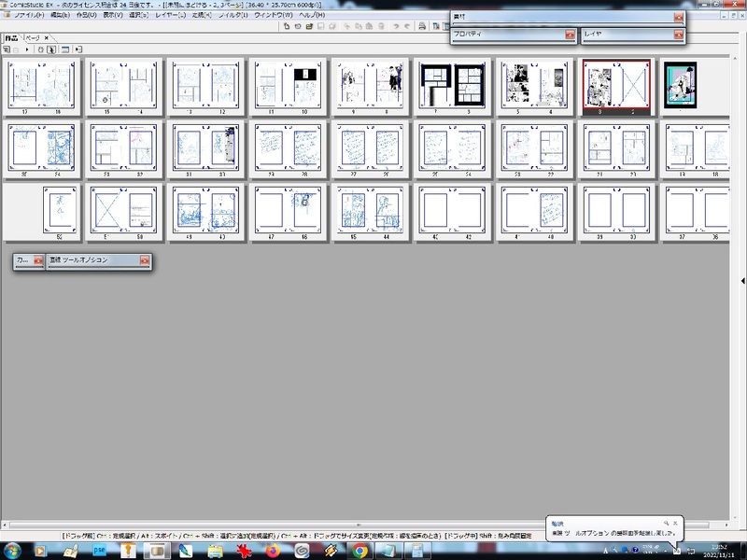The height and width of the screenshot is (560, 747).
Task: Select the colored cover page thumbnail
Action: [x=681, y=85]
